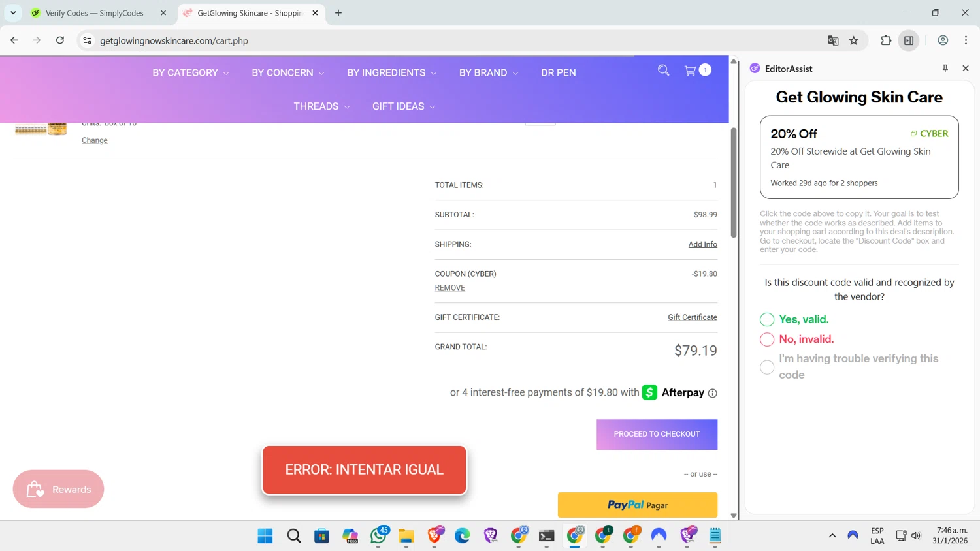This screenshot has width=980, height=551.
Task: Click the ESP LAA language indicator
Action: (x=877, y=536)
